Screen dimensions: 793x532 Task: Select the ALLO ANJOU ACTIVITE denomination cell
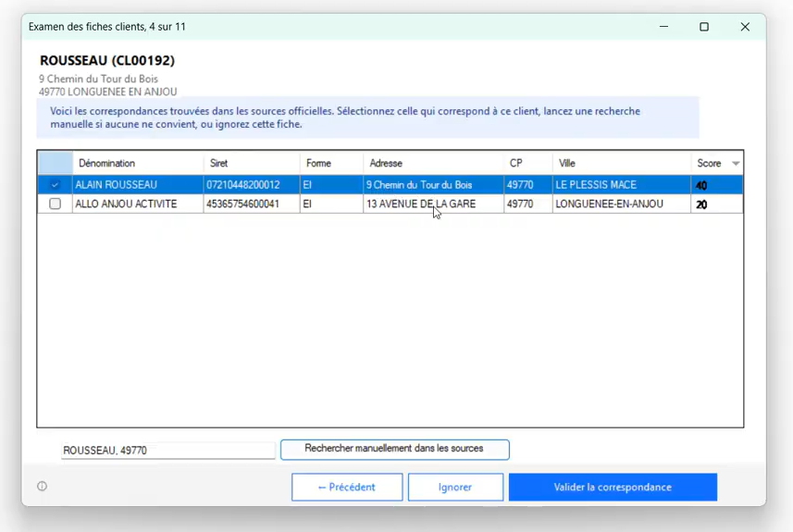(x=138, y=204)
